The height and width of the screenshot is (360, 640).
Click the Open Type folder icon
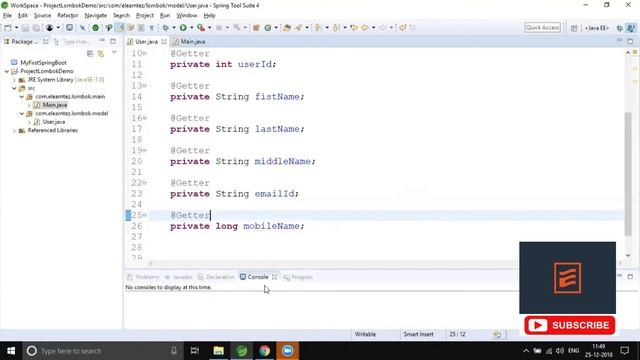click(x=287, y=28)
